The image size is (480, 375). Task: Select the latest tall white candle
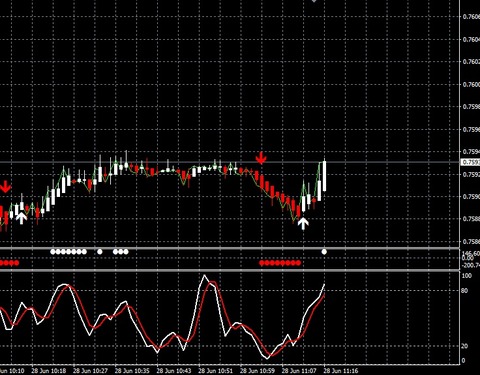[x=324, y=176]
